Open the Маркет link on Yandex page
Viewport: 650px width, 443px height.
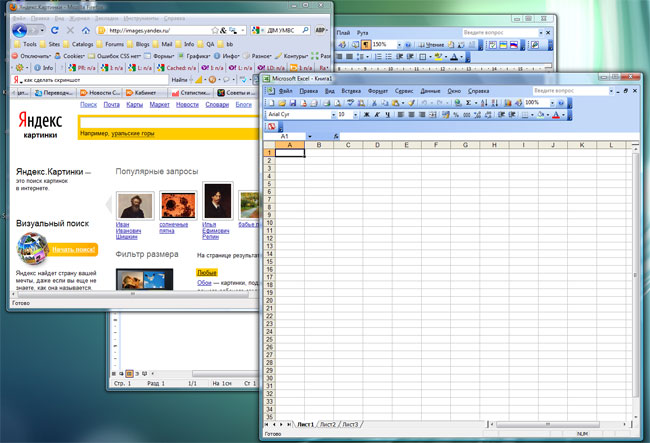(160, 104)
